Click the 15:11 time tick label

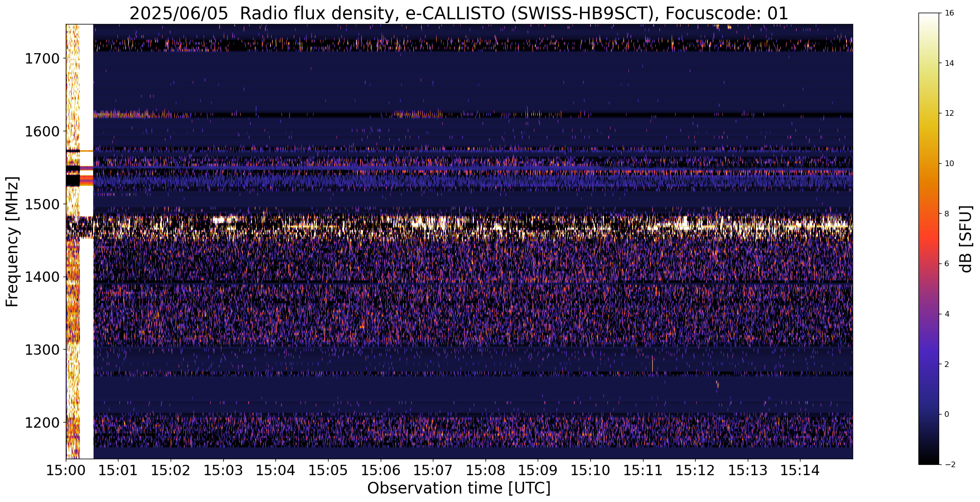pos(643,470)
